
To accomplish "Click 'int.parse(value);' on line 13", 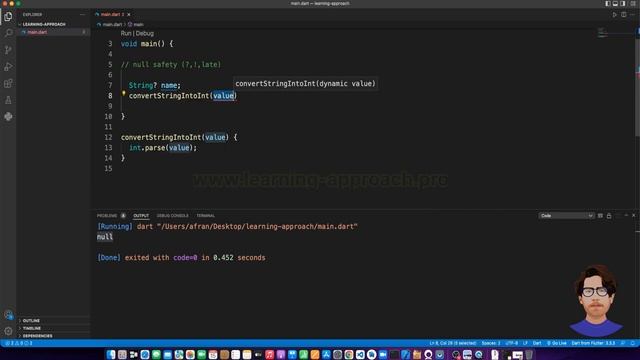I will click(x=163, y=148).
